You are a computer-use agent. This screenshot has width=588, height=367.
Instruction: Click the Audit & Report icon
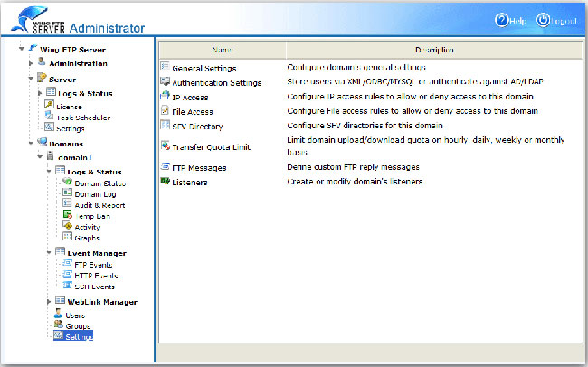[68, 203]
